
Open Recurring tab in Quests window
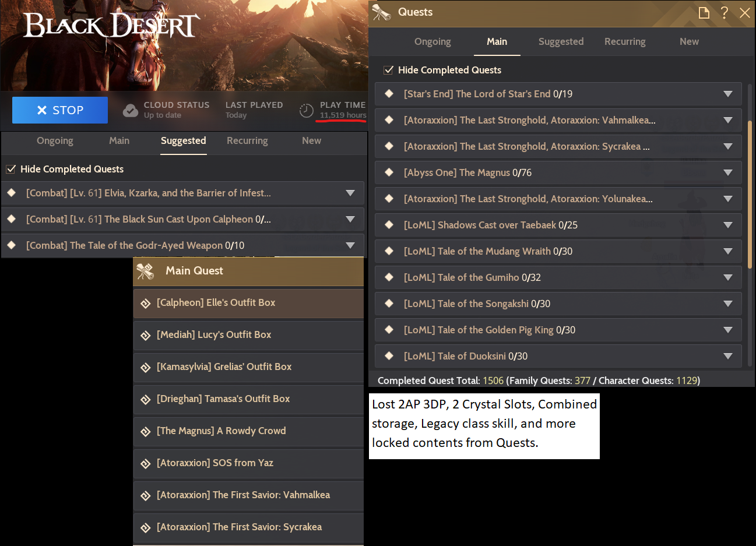tap(625, 42)
